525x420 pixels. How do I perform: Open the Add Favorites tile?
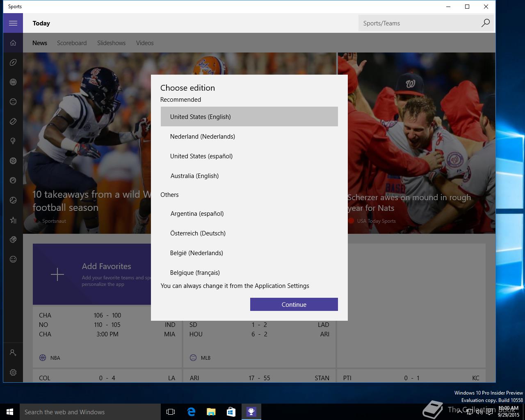[92, 274]
